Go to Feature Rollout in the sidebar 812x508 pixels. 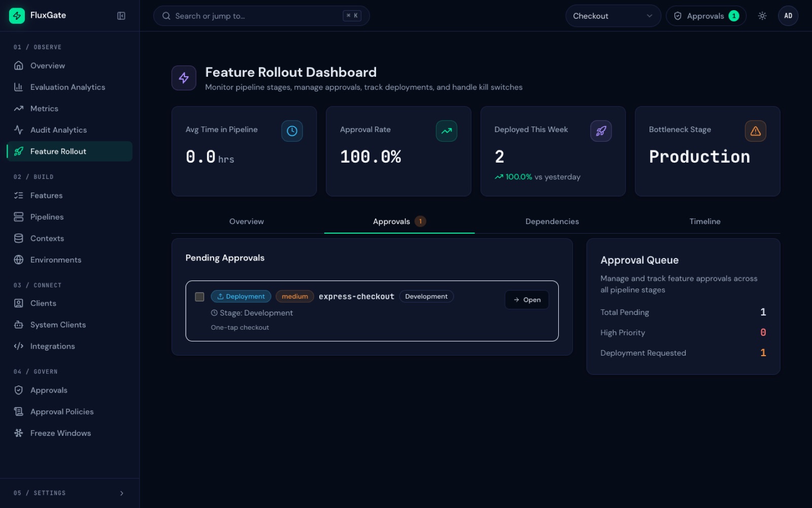[70, 151]
